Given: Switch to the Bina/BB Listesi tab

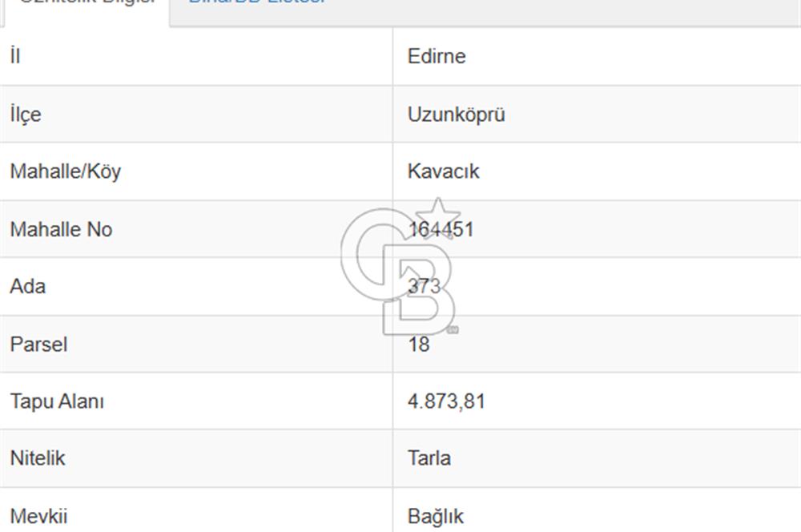Looking at the screenshot, I should tap(256, 3).
